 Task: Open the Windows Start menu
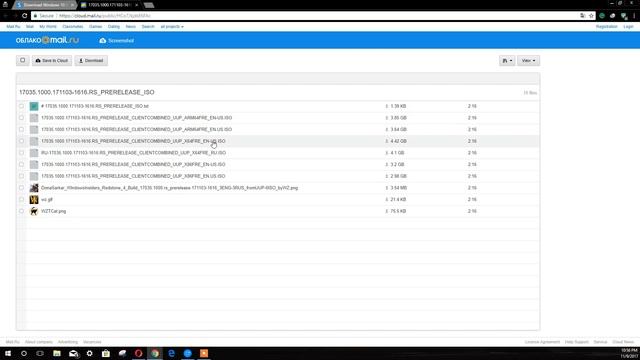click(x=7, y=353)
